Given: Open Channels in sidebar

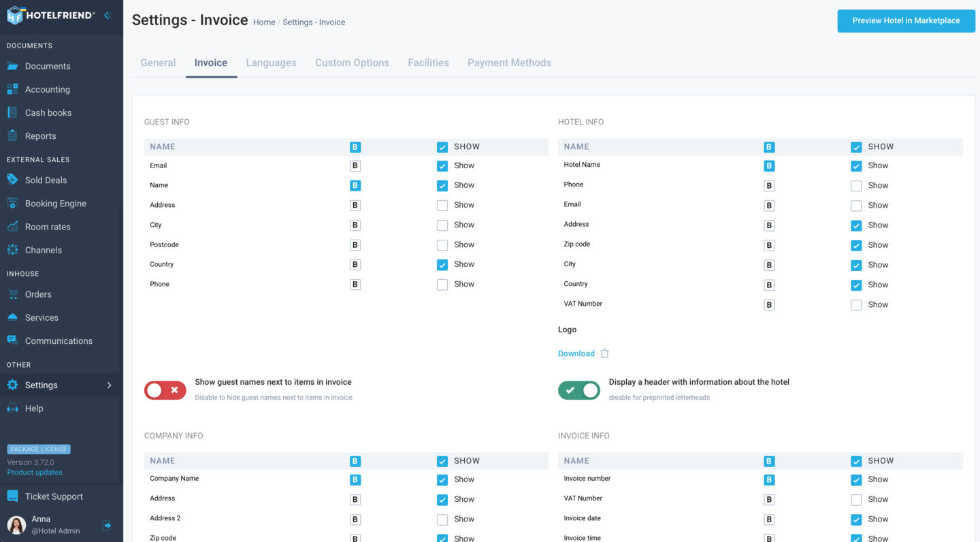Looking at the screenshot, I should pyautogui.click(x=44, y=250).
